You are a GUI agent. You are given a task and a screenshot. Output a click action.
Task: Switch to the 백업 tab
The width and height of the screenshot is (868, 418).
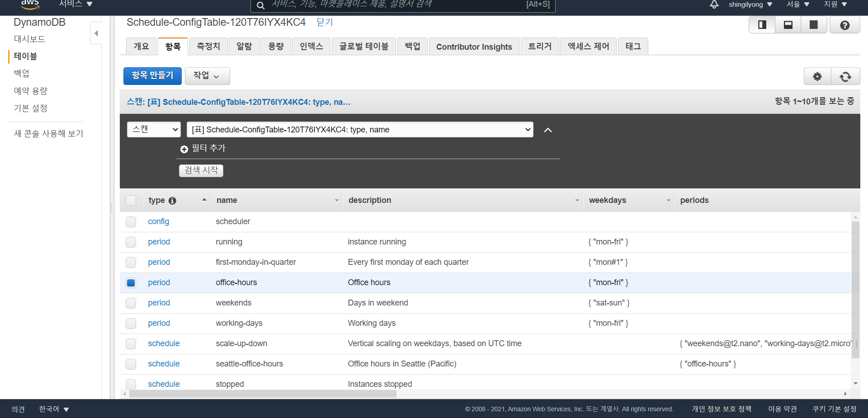click(x=412, y=46)
